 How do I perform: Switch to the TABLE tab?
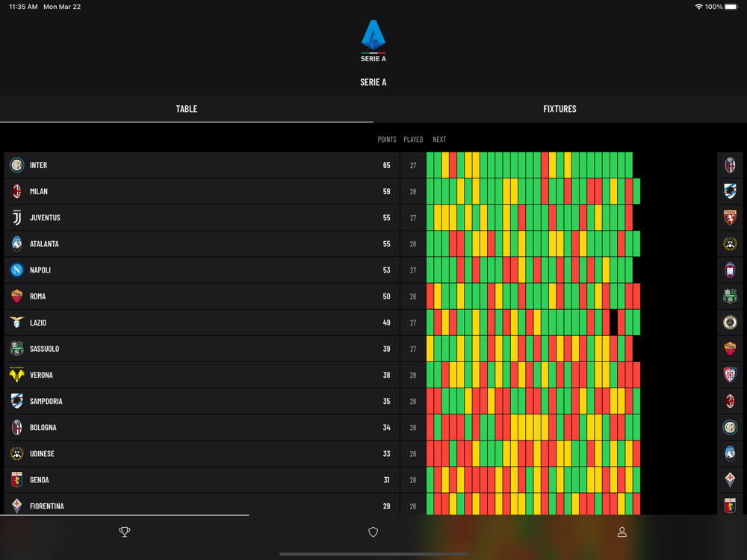click(187, 109)
